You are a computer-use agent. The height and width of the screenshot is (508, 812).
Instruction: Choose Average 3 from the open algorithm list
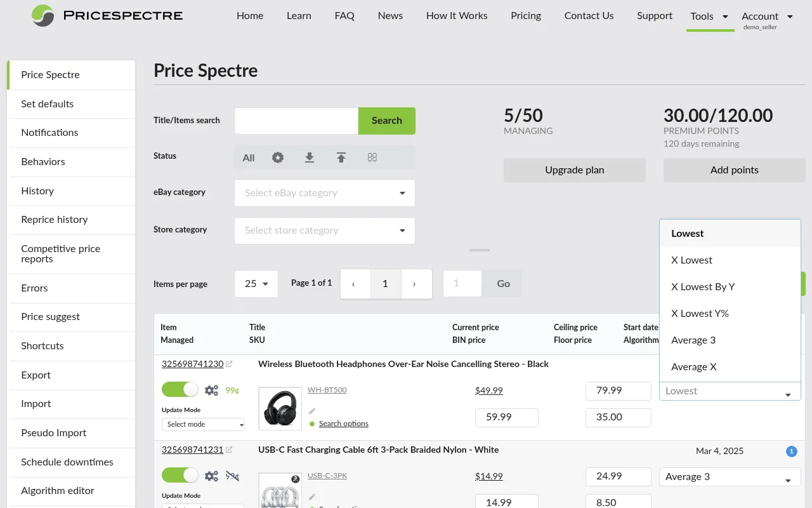tap(693, 340)
